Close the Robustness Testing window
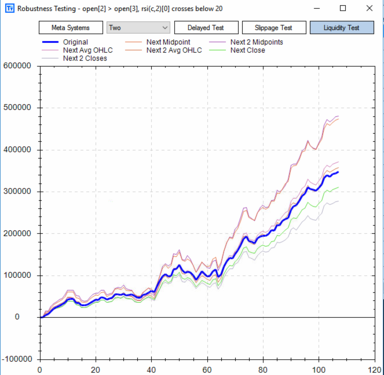 (369, 8)
